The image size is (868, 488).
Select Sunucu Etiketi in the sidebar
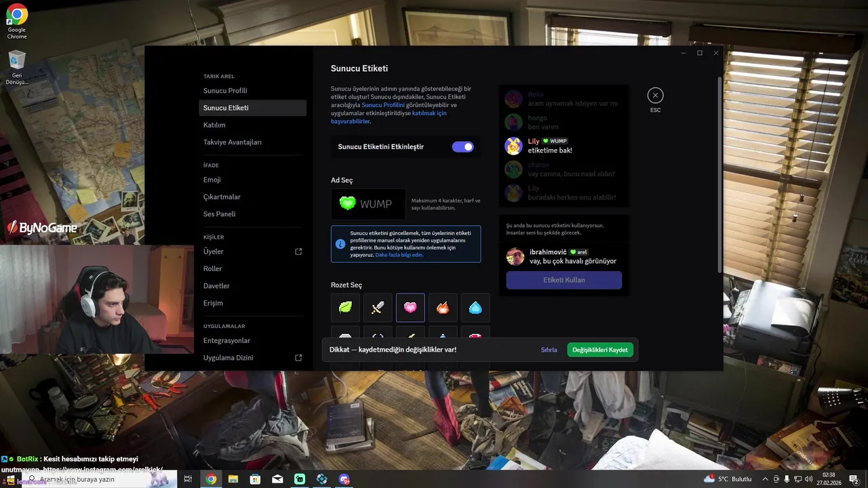click(252, 108)
